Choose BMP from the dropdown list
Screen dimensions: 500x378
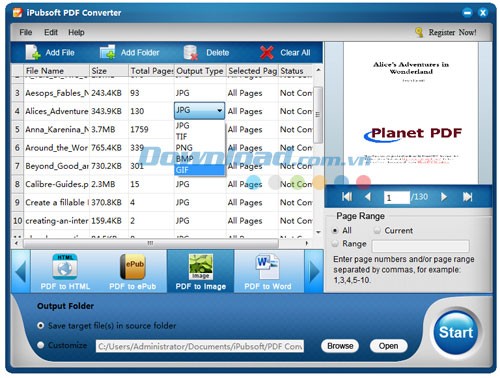coord(199,159)
